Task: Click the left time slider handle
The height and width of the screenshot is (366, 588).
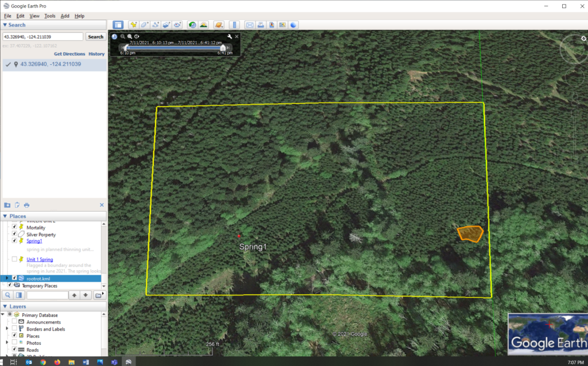Action: [x=126, y=48]
